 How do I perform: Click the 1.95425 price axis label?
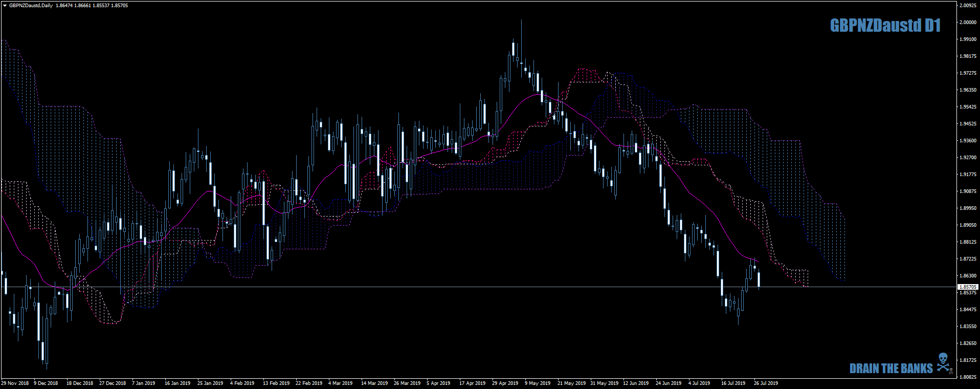pyautogui.click(x=968, y=107)
